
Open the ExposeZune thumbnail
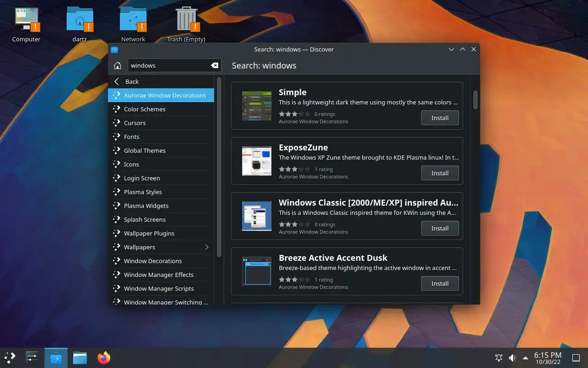click(x=257, y=161)
